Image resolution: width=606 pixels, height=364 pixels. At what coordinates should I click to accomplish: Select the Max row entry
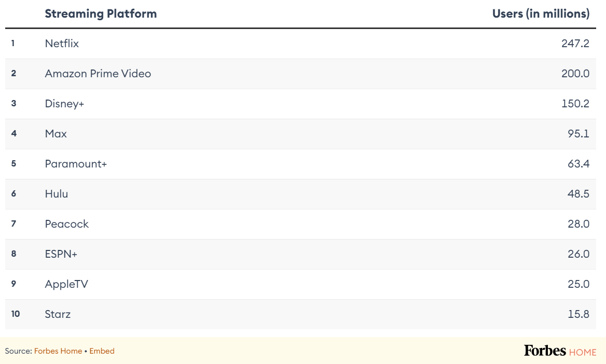(x=301, y=134)
